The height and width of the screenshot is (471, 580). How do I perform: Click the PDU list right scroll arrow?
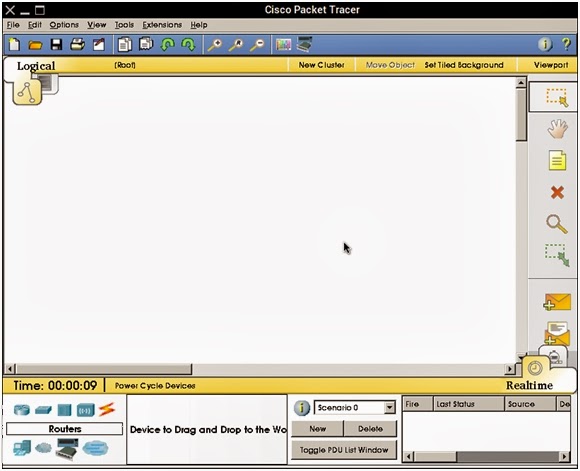pyautogui.click(x=564, y=457)
